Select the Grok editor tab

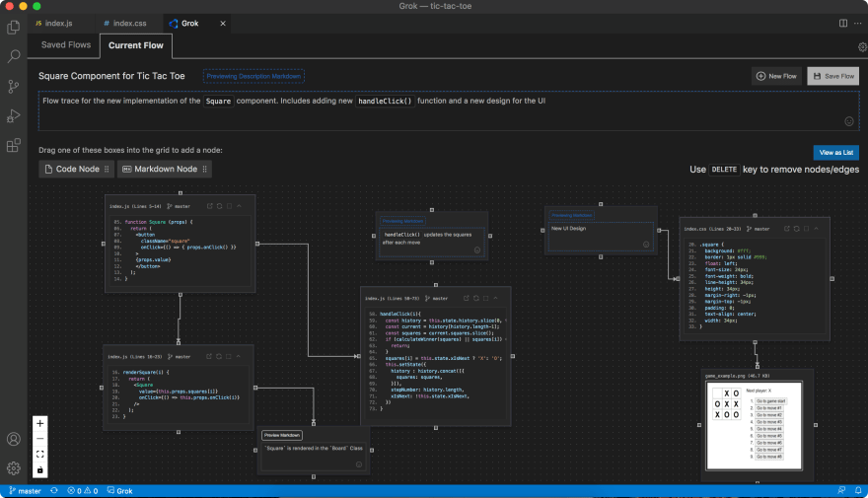pyautogui.click(x=189, y=24)
